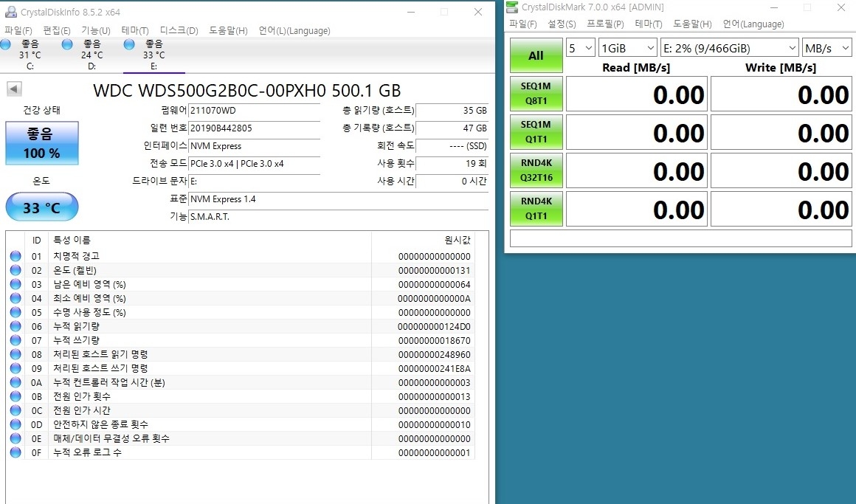Click status orb for attribute 04 최소 예비 영역
This screenshot has width=856, height=504.
pyautogui.click(x=15, y=298)
